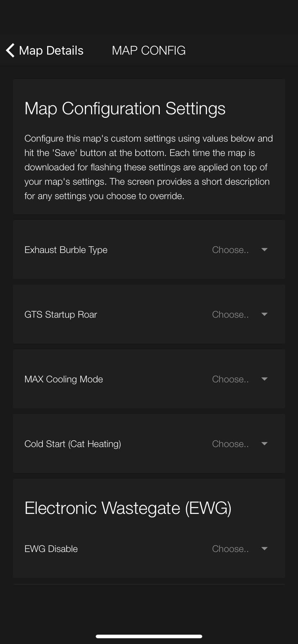Screen dimensions: 298x644
Task: Tap the MAP CONFIG header title
Action: (149, 51)
